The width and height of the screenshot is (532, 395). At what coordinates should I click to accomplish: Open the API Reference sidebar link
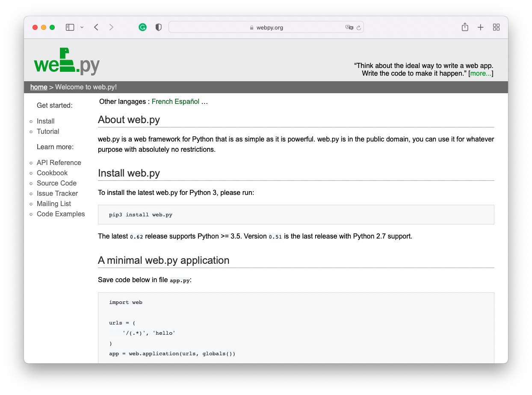click(x=59, y=162)
